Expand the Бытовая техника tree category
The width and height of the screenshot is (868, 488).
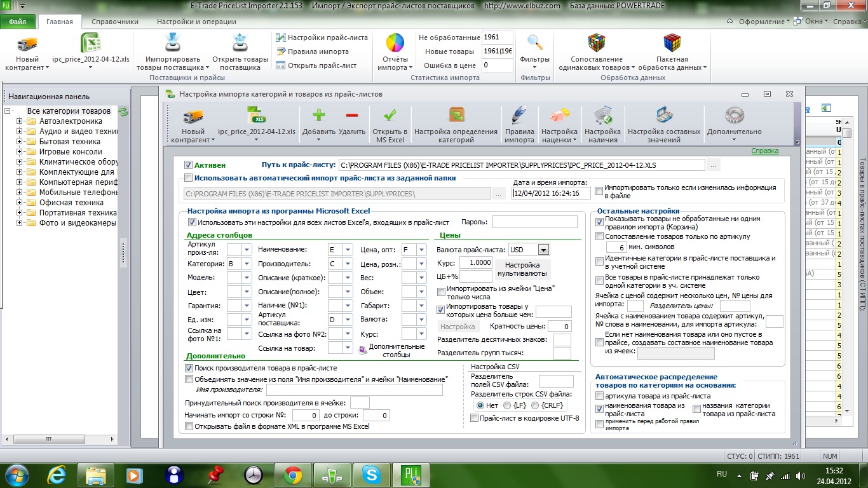[19, 142]
